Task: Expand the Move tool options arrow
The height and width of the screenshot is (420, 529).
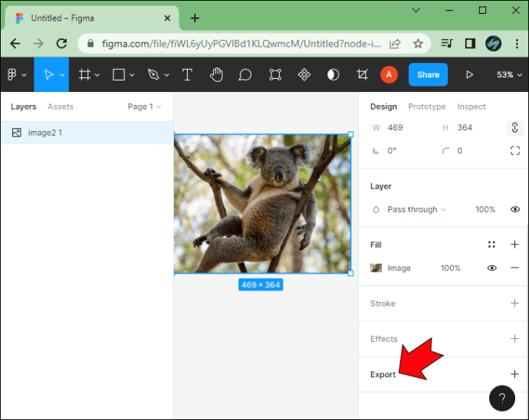Action: pos(62,75)
